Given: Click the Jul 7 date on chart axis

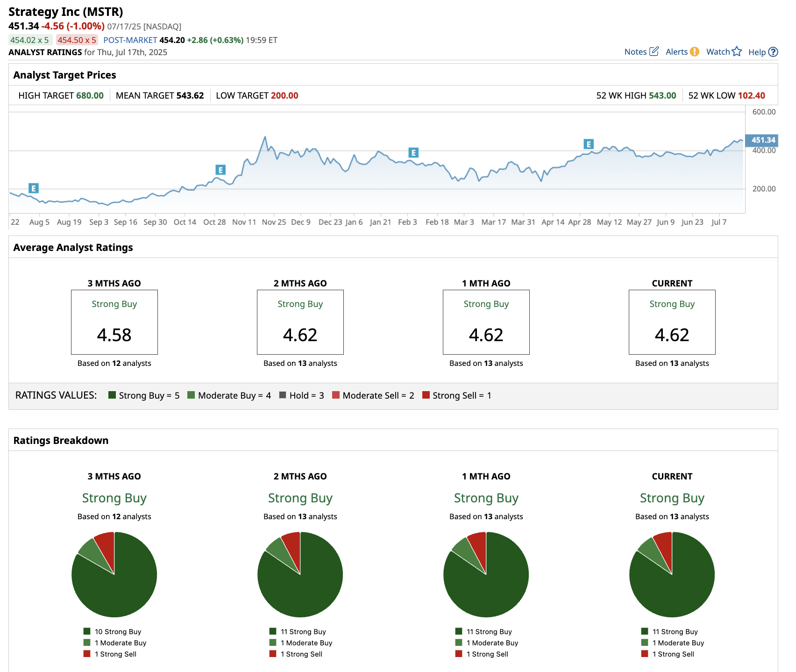Looking at the screenshot, I should tap(719, 222).
